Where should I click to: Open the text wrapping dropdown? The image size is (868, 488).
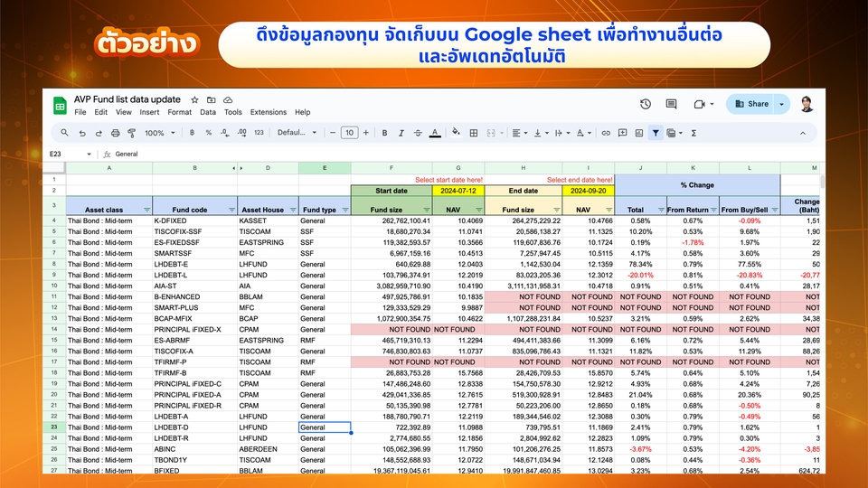(561, 133)
